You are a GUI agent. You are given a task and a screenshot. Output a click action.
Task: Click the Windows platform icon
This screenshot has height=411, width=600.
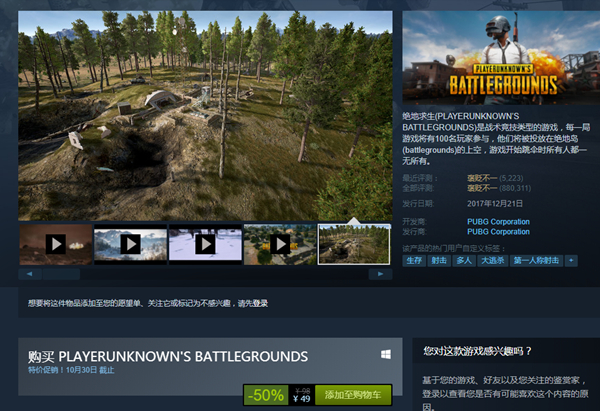[385, 355]
